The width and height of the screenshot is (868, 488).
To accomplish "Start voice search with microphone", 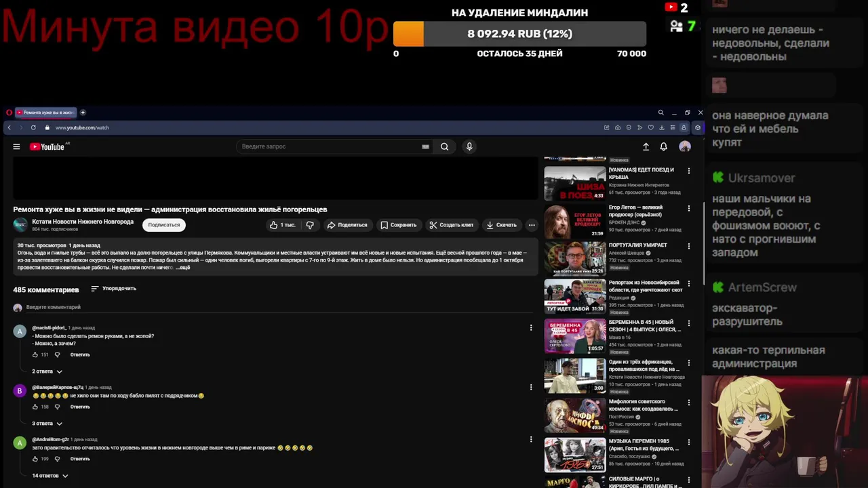I will (469, 146).
